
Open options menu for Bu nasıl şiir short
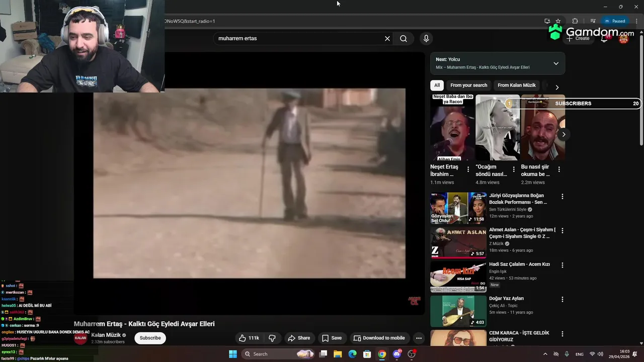pyautogui.click(x=559, y=169)
